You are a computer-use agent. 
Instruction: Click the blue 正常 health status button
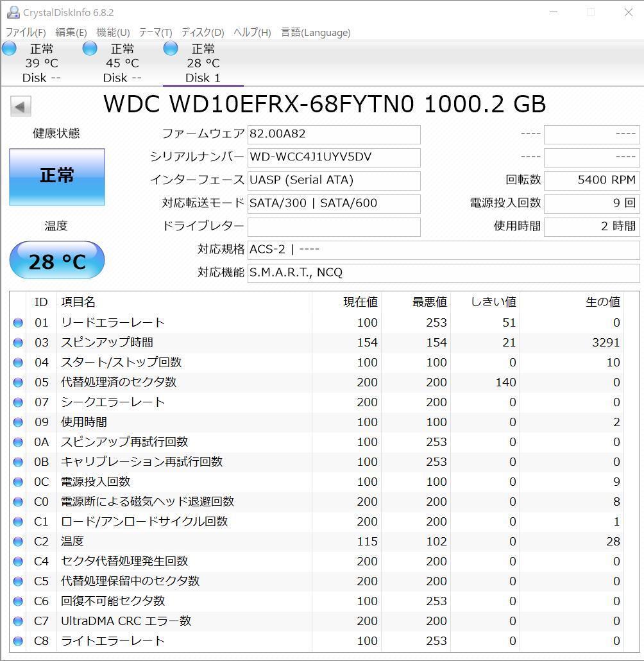point(57,176)
